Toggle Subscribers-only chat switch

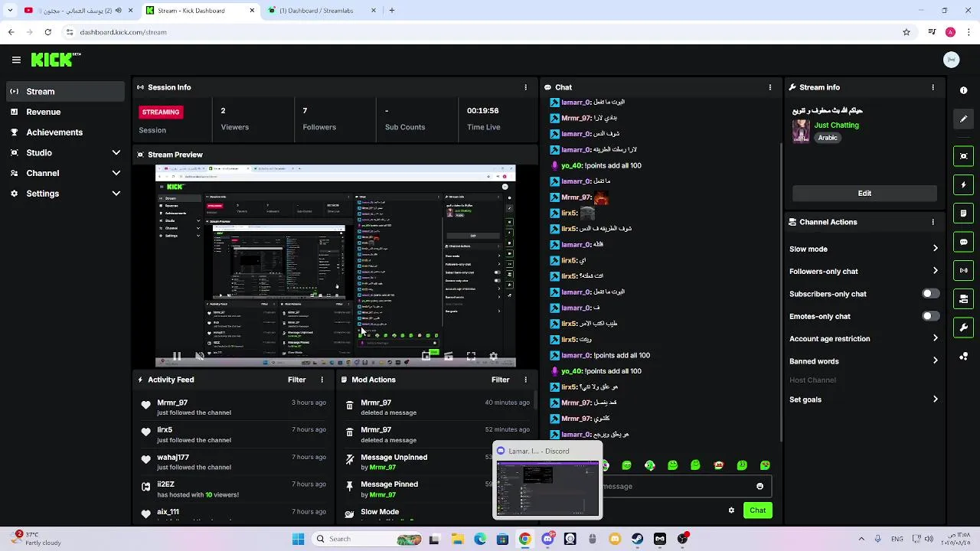point(930,294)
